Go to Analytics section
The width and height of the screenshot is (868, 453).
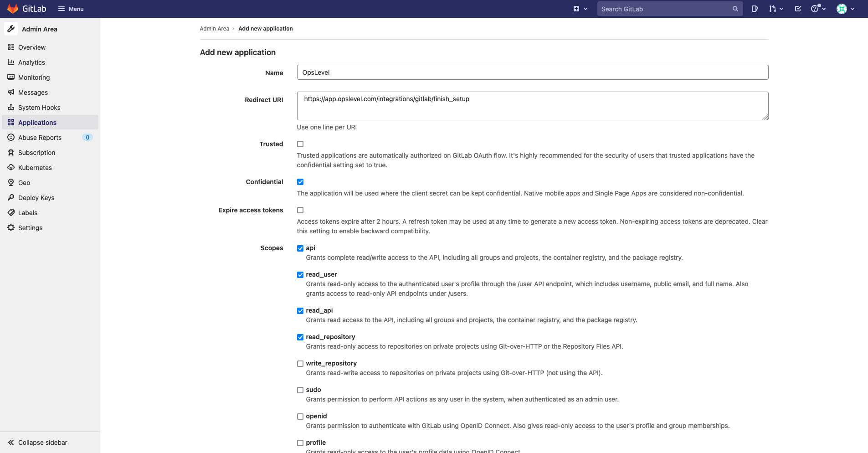click(x=50, y=62)
